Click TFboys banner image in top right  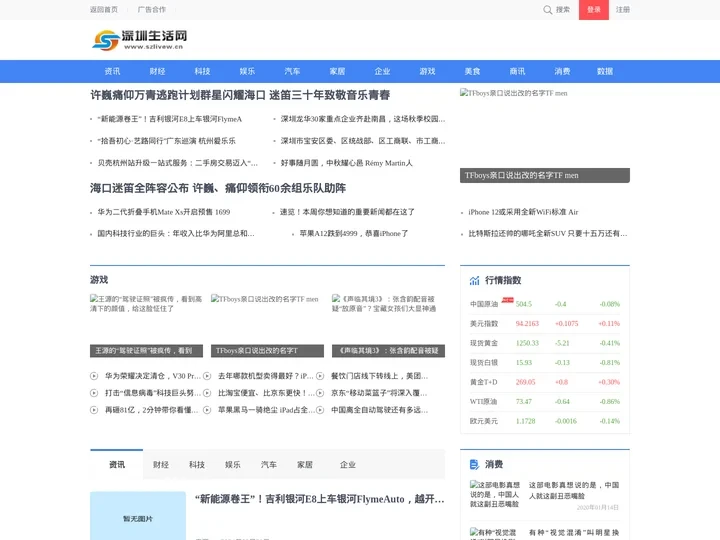click(545, 135)
